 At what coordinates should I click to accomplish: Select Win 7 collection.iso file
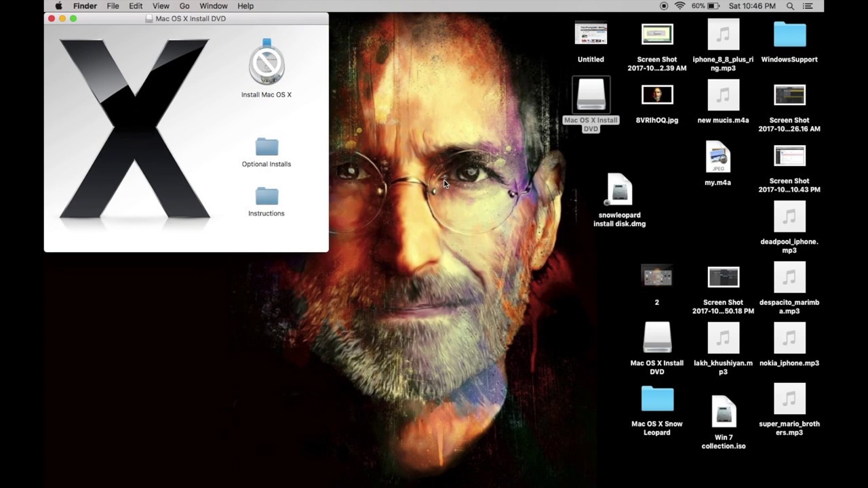click(724, 412)
